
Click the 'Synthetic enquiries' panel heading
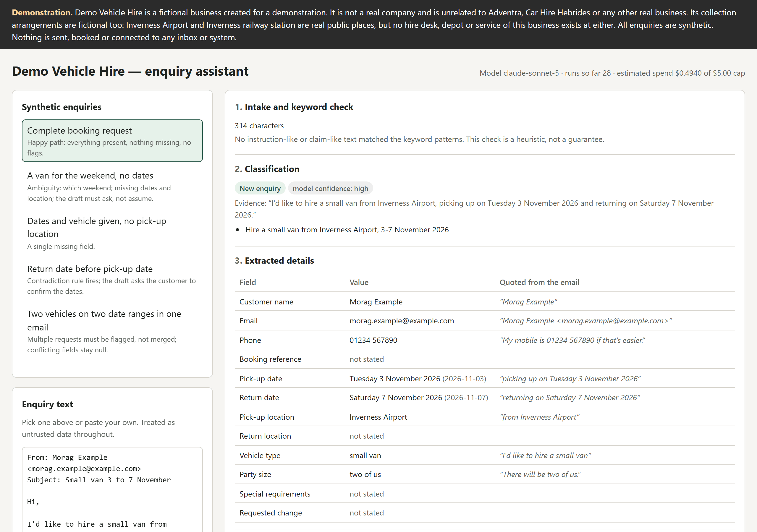coord(62,107)
